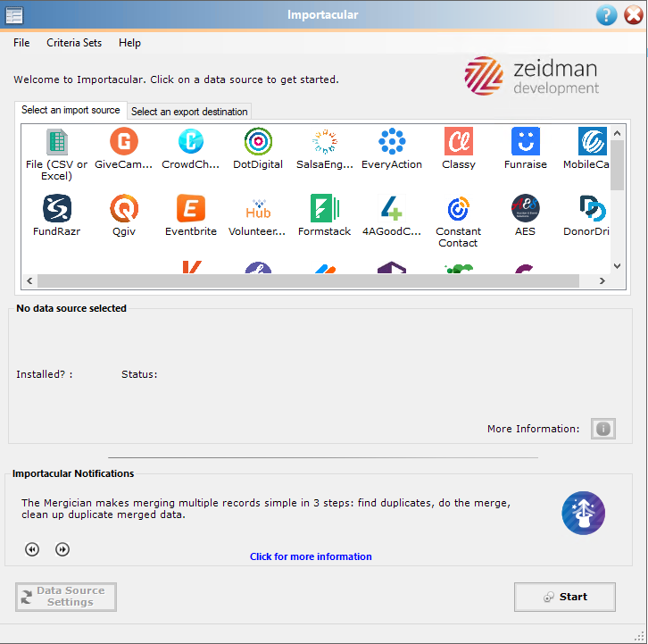Click the vertical scrollbar thumb of source list
Image resolution: width=648 pixels, height=644 pixels.
617,165
